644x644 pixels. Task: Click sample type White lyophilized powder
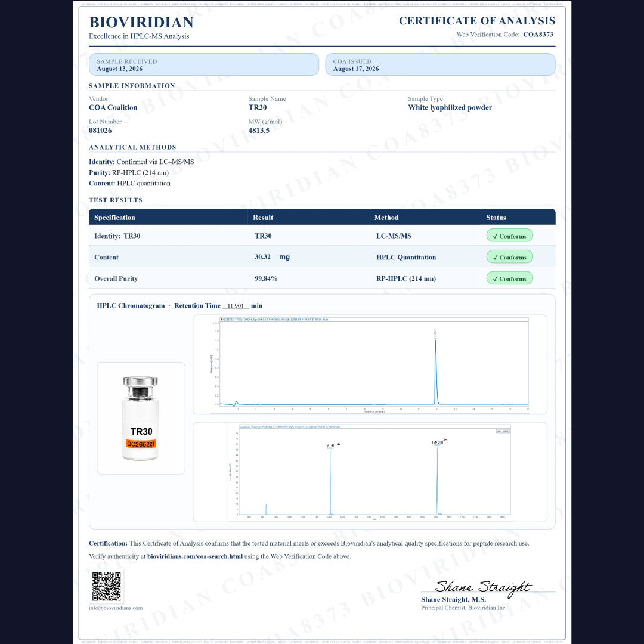450,107
